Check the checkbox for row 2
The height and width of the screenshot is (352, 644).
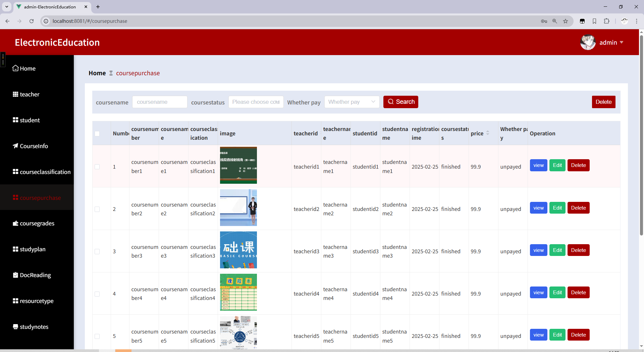97,209
